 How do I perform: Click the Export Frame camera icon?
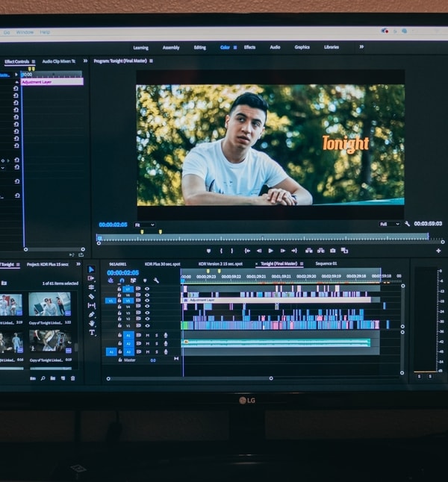coord(332,251)
